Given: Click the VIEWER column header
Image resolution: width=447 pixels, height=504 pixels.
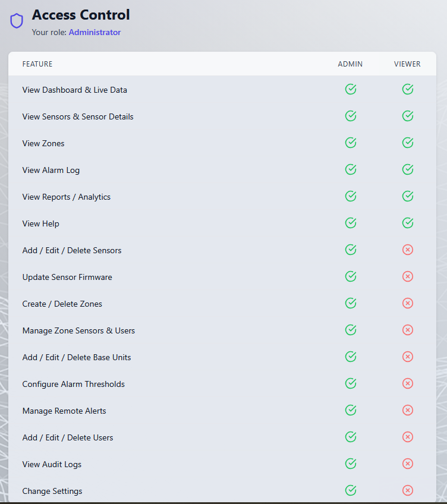Looking at the screenshot, I should point(407,64).
